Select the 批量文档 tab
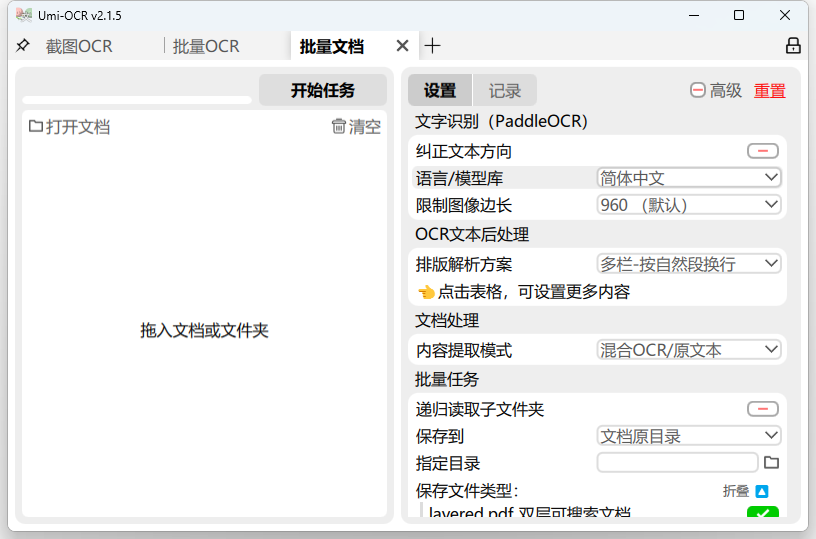Image resolution: width=816 pixels, height=539 pixels. [332, 46]
